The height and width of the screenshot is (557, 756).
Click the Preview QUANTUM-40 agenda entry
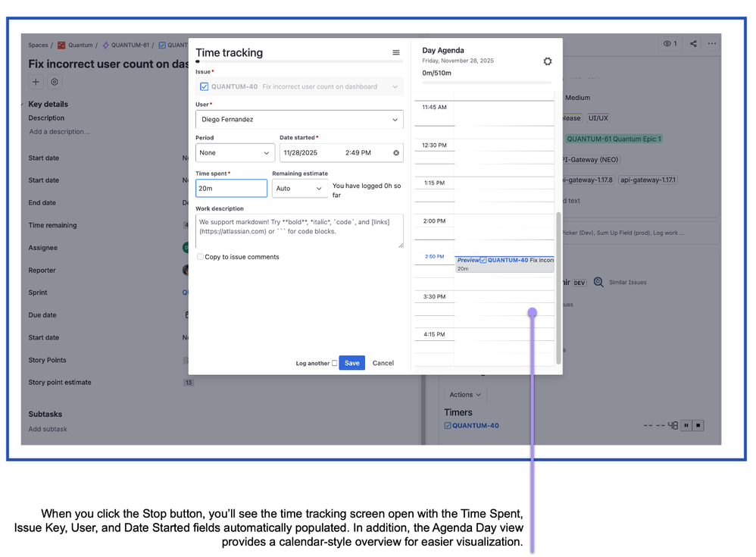pos(505,264)
